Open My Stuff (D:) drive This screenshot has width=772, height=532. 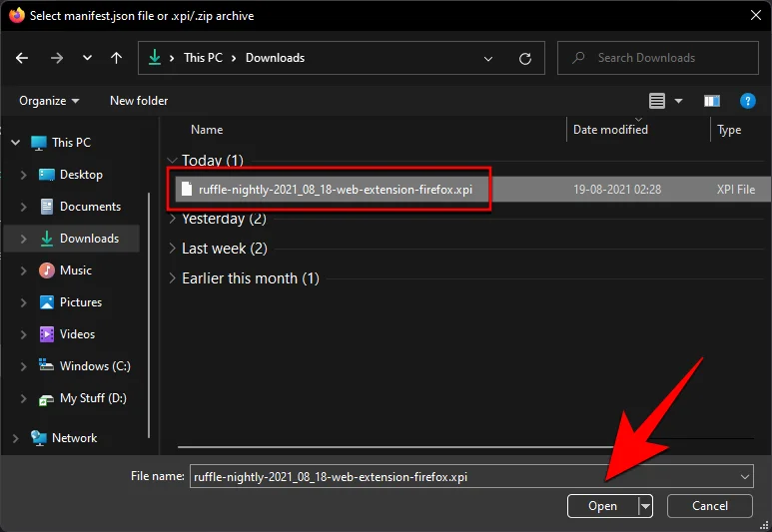[93, 398]
